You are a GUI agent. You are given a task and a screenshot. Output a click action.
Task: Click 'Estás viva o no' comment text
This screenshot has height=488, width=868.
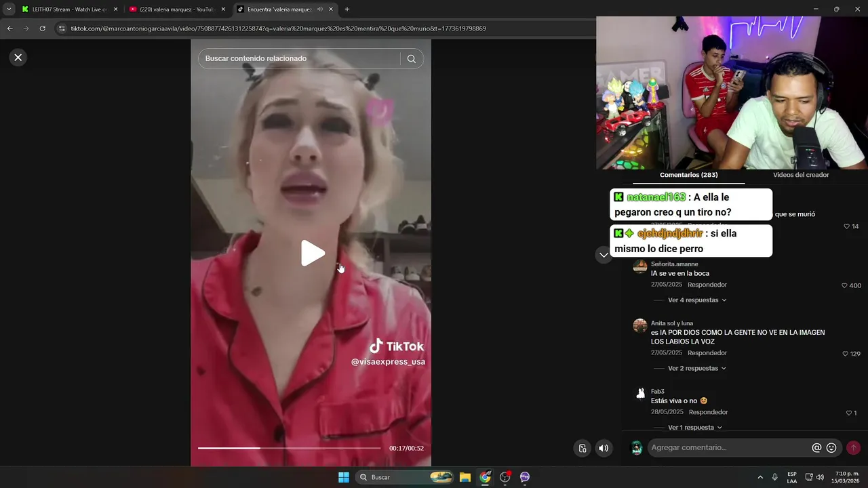click(675, 401)
